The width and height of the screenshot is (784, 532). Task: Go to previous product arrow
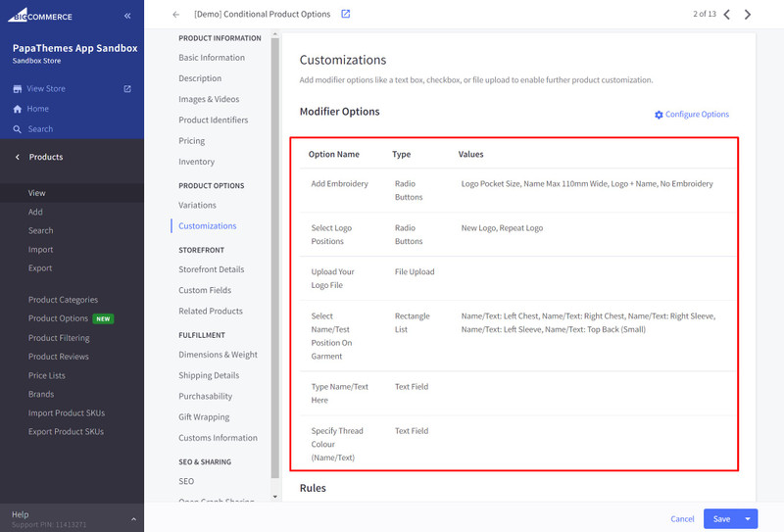[726, 15]
